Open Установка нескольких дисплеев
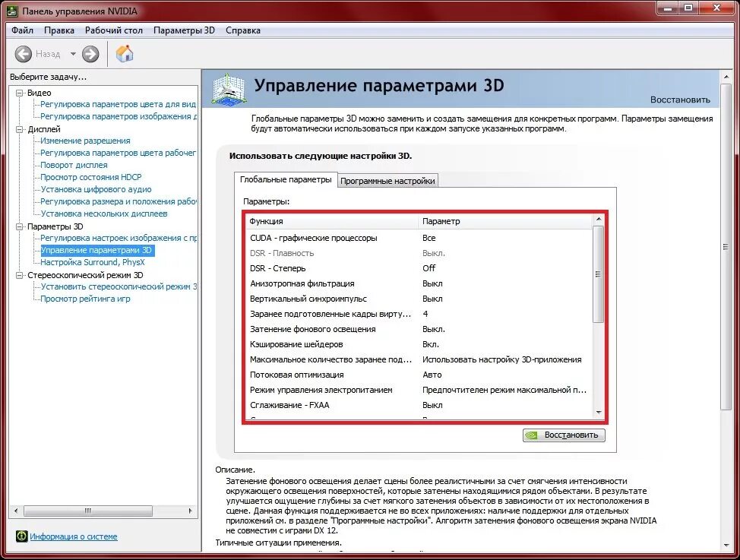This screenshot has width=740, height=560. [x=104, y=214]
